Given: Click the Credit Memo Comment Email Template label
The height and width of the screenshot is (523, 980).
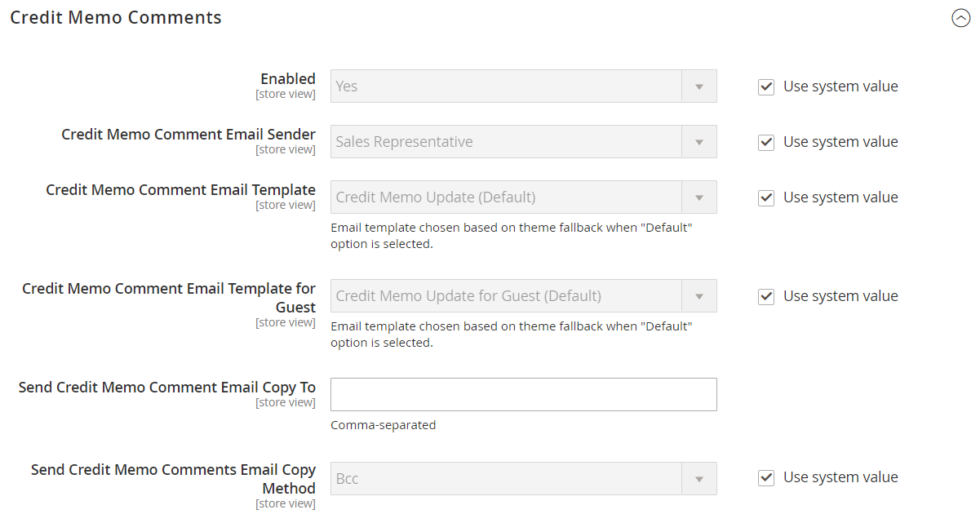Looking at the screenshot, I should tap(180, 190).
